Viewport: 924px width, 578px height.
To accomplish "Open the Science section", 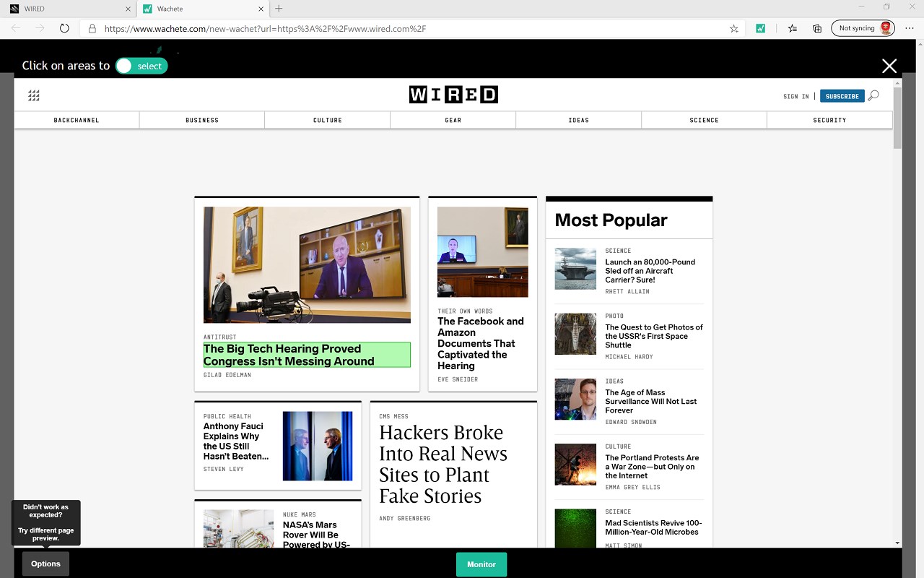I will click(705, 120).
